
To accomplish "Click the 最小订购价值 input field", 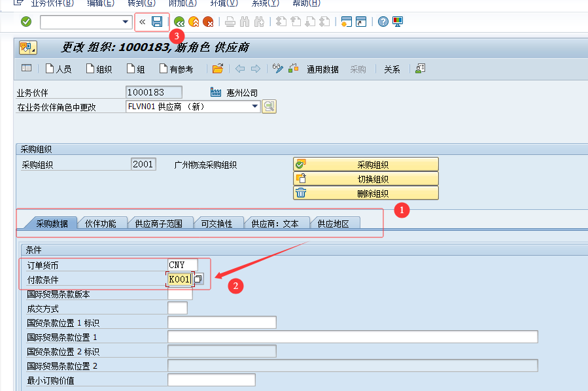I will click(211, 380).
